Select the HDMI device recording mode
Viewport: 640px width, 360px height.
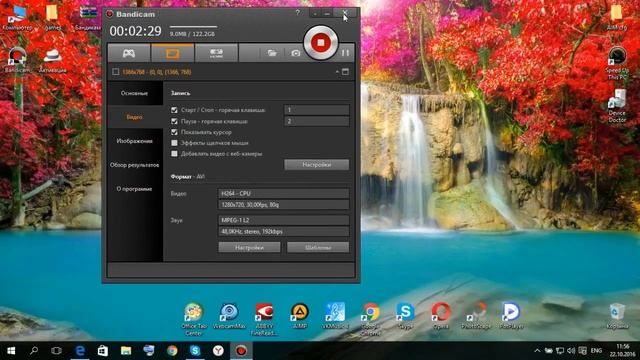coord(216,53)
